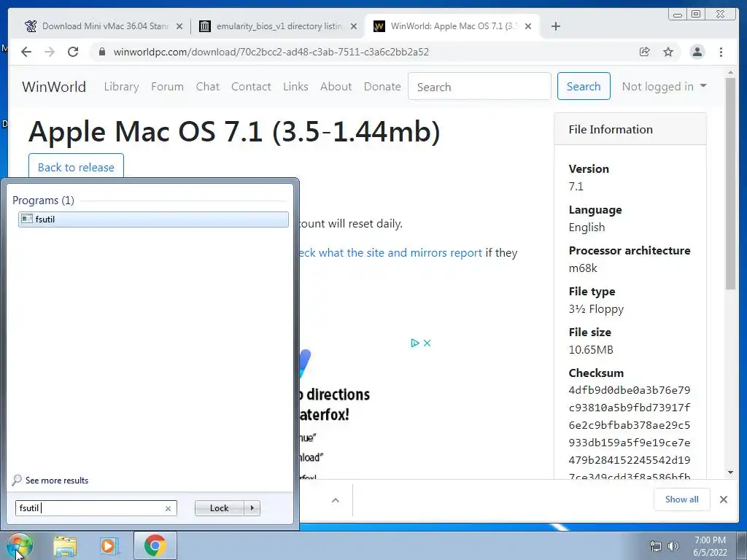Click the Back to release button
This screenshot has height=560, width=747.
click(x=76, y=167)
